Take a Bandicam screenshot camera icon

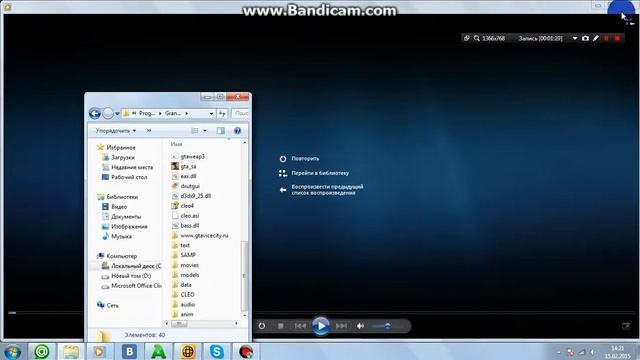(x=585, y=38)
